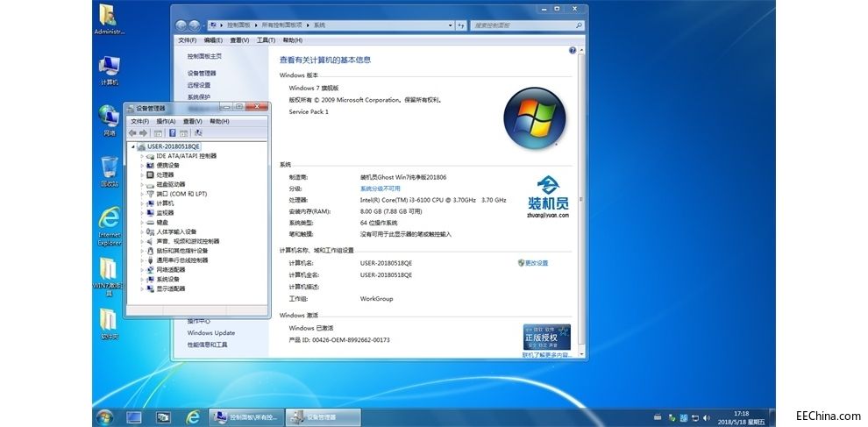Expand the 便携设备 node
This screenshot has width=868, height=427.
(142, 166)
